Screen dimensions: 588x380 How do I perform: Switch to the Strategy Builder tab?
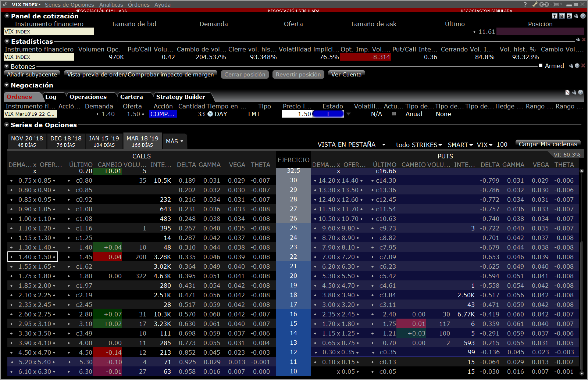tap(181, 97)
